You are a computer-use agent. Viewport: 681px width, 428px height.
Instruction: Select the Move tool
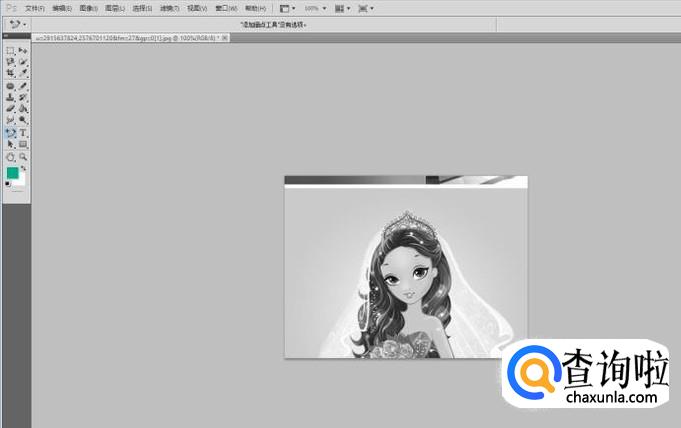[23, 50]
